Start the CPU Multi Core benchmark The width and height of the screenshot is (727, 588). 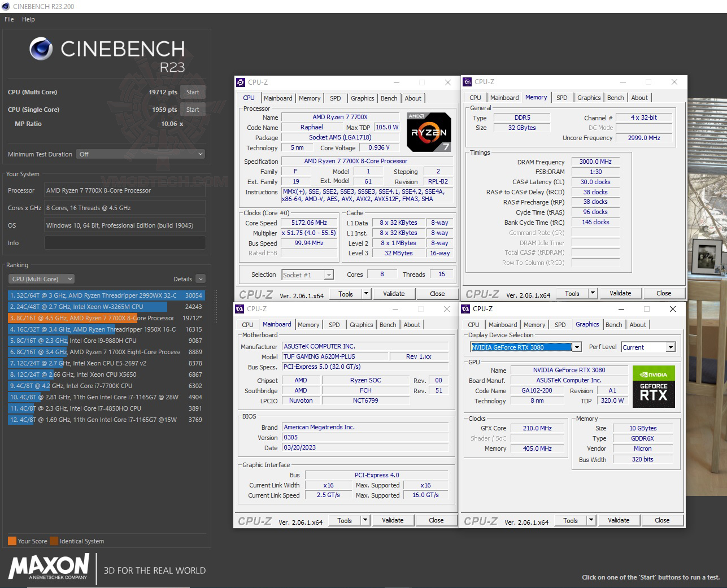click(192, 92)
